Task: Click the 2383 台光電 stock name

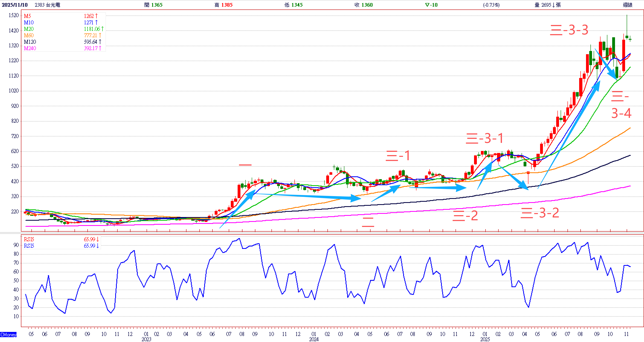Action: [47, 5]
